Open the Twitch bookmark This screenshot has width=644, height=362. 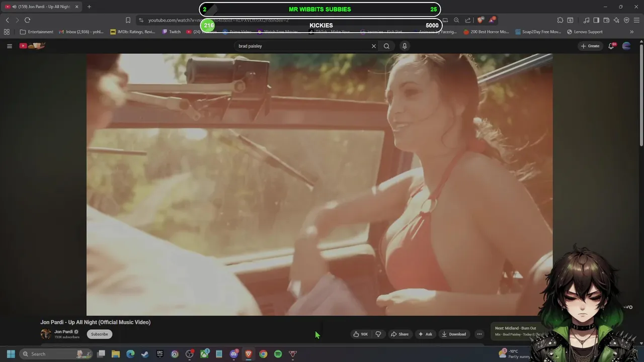click(171, 32)
